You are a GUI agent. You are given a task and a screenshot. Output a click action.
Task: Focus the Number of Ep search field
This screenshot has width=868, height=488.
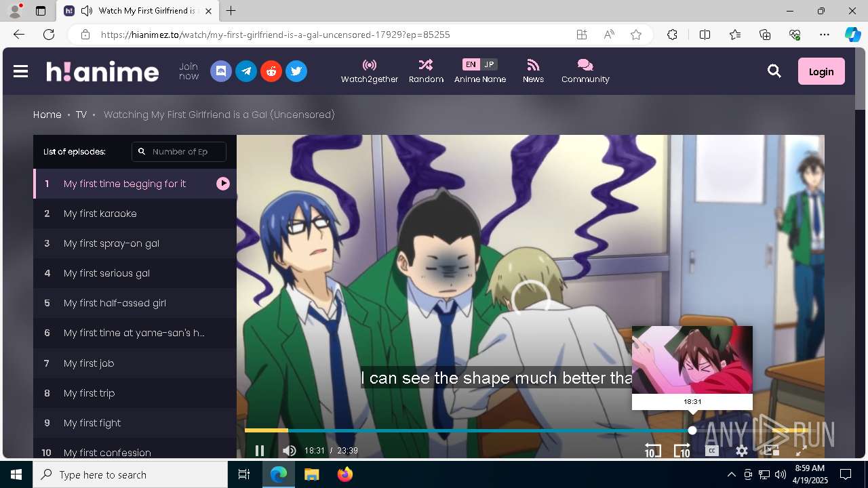179,152
